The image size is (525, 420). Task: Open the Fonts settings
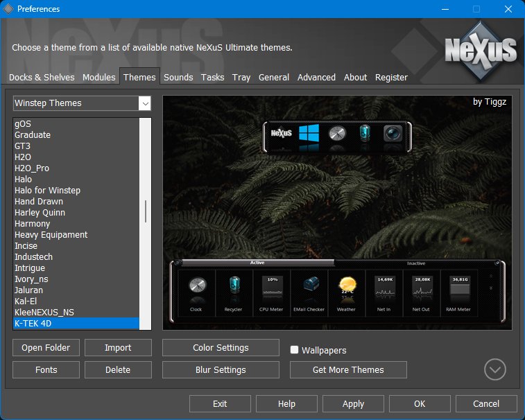pyautogui.click(x=46, y=370)
